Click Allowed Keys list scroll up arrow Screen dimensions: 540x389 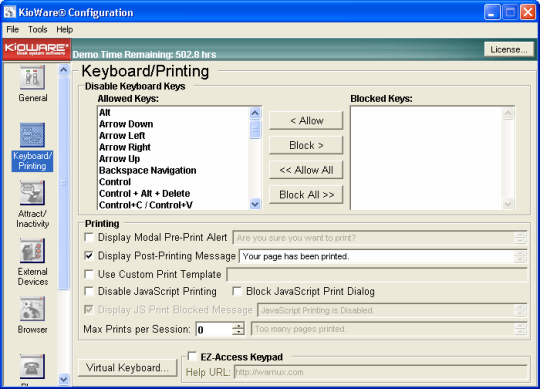pyautogui.click(x=255, y=113)
